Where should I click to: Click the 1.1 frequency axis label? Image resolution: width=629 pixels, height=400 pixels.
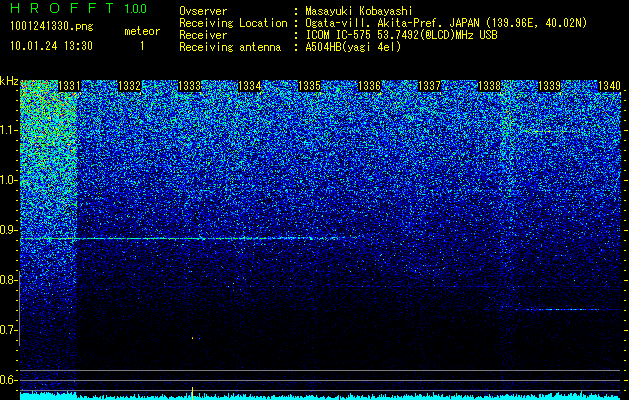tap(9, 130)
